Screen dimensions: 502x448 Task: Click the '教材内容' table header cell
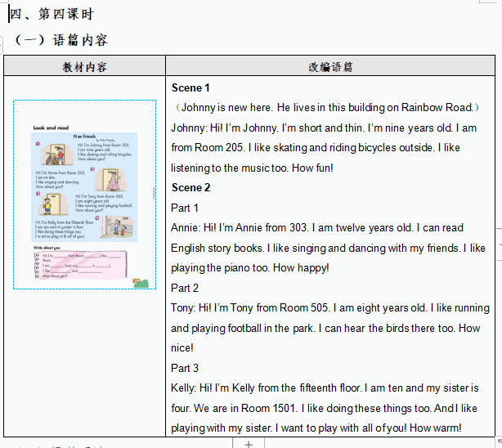[84, 67]
